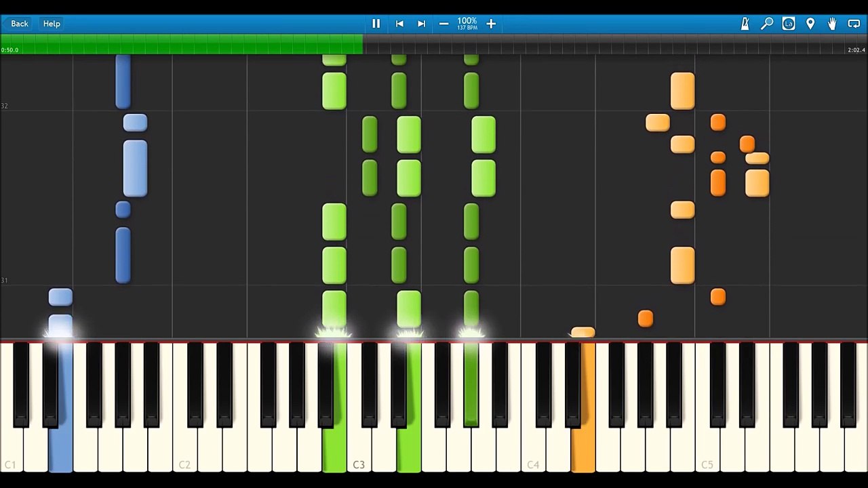
Task: Open the Help screen
Action: (52, 24)
